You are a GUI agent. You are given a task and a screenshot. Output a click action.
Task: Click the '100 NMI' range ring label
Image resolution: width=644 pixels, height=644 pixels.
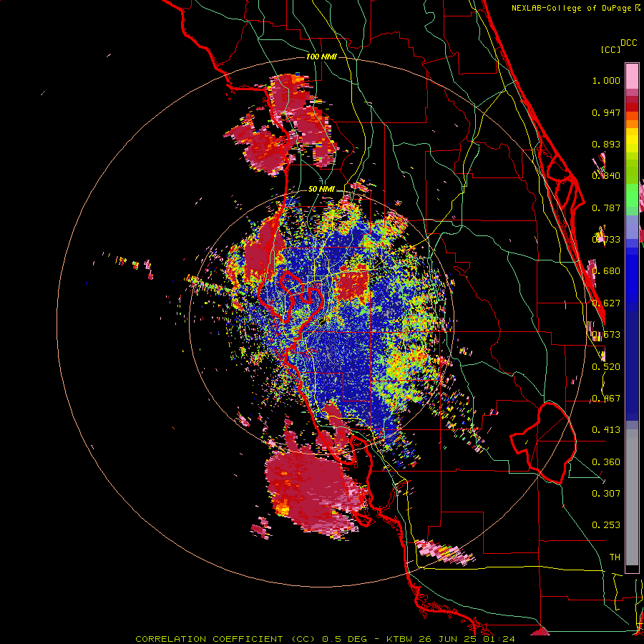[x=321, y=57]
